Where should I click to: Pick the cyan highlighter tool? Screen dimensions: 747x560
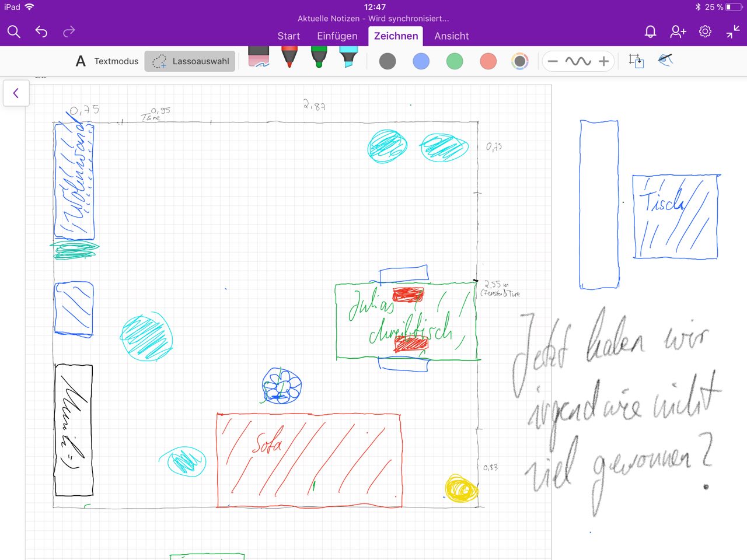[x=348, y=59]
